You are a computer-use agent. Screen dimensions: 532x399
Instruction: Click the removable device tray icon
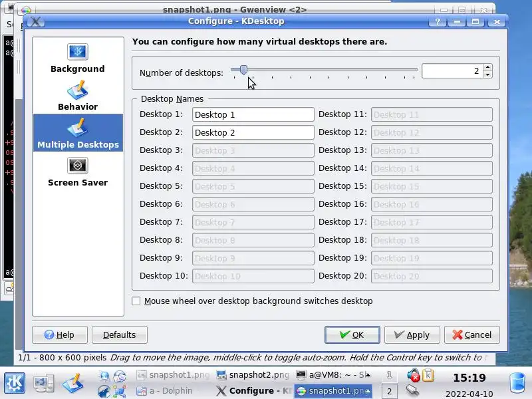coord(412,390)
